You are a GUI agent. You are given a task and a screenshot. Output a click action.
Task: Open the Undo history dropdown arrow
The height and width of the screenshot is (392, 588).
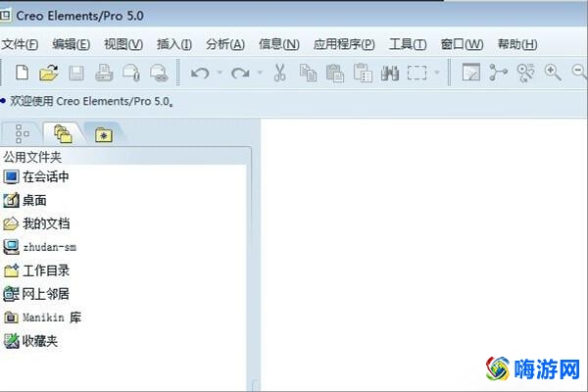[x=220, y=73]
